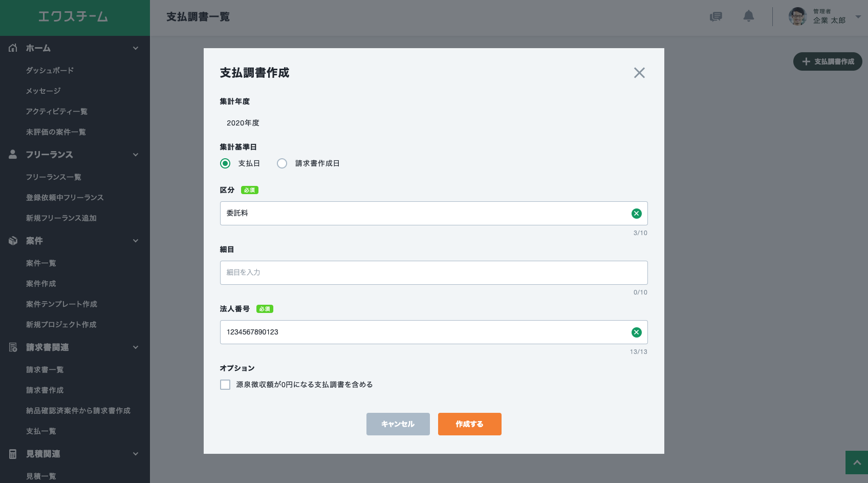Click the 請求書関連 document icon
868x483 pixels.
pos(13,347)
